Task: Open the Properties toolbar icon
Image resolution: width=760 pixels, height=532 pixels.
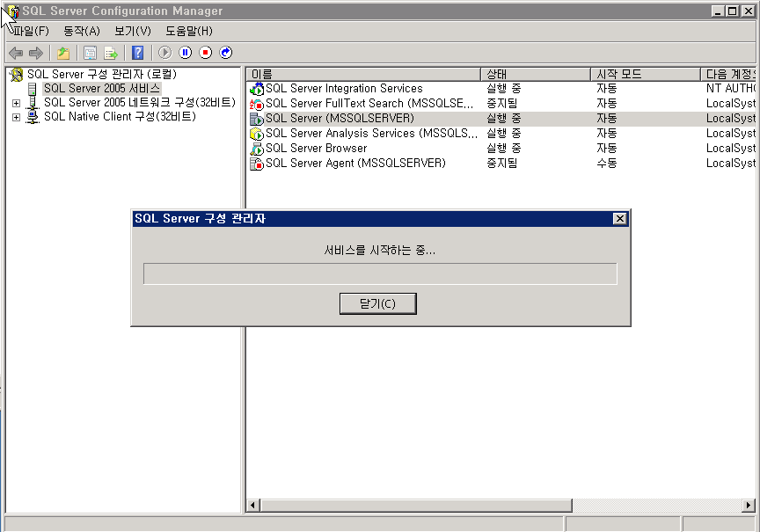Action: pos(90,53)
